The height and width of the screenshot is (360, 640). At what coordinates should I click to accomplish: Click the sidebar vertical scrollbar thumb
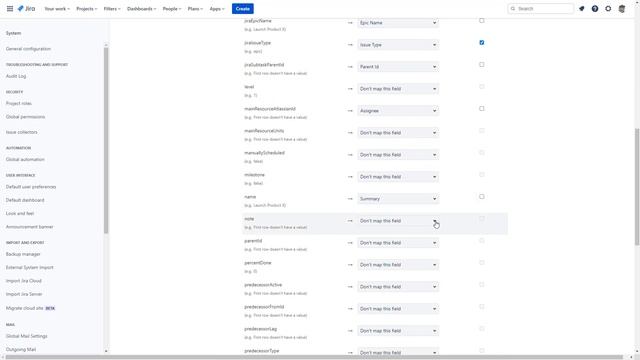pyautogui.click(x=106, y=140)
